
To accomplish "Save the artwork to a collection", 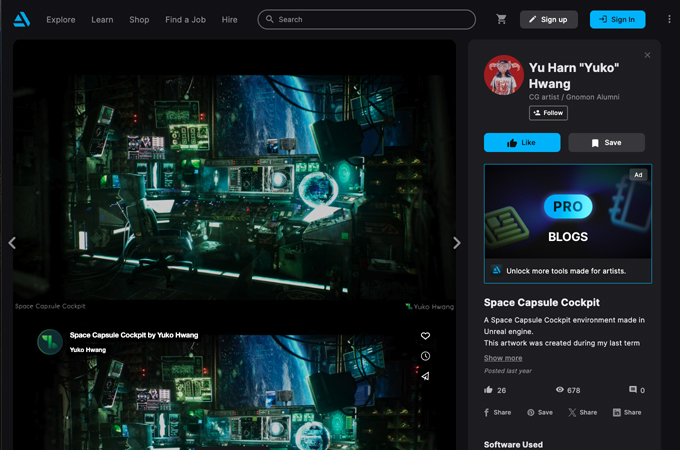I will tap(606, 143).
